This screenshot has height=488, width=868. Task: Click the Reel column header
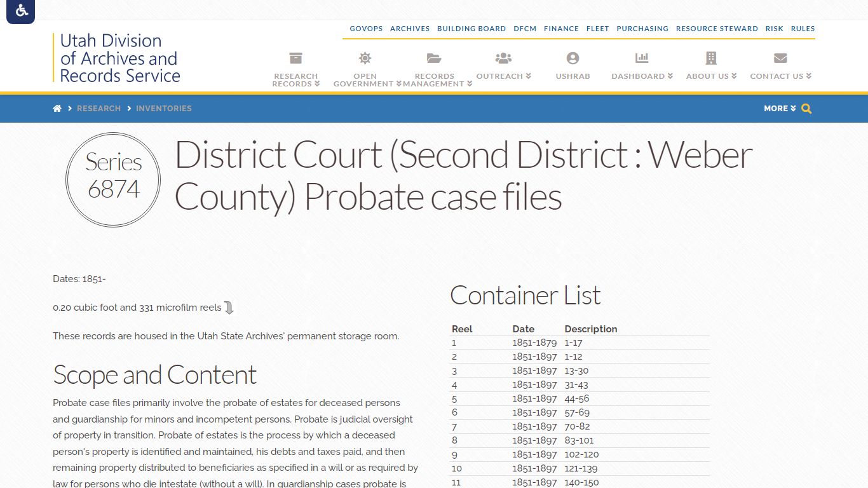[462, 329]
